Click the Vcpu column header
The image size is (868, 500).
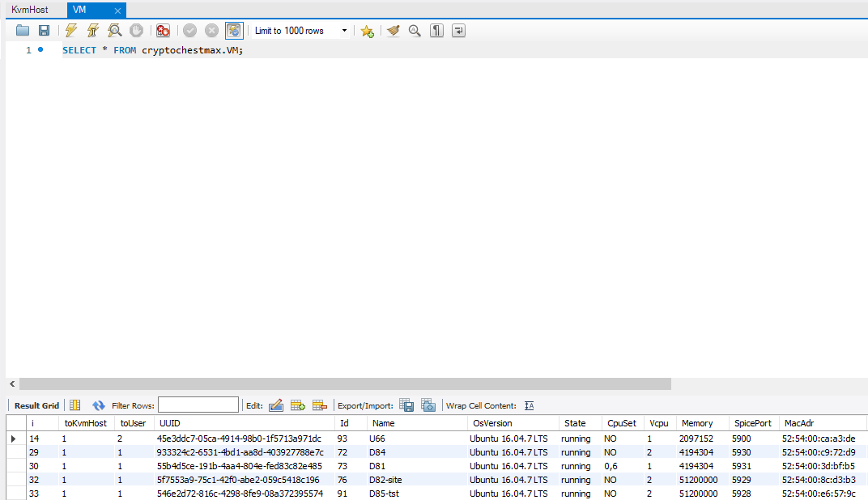[x=659, y=423]
